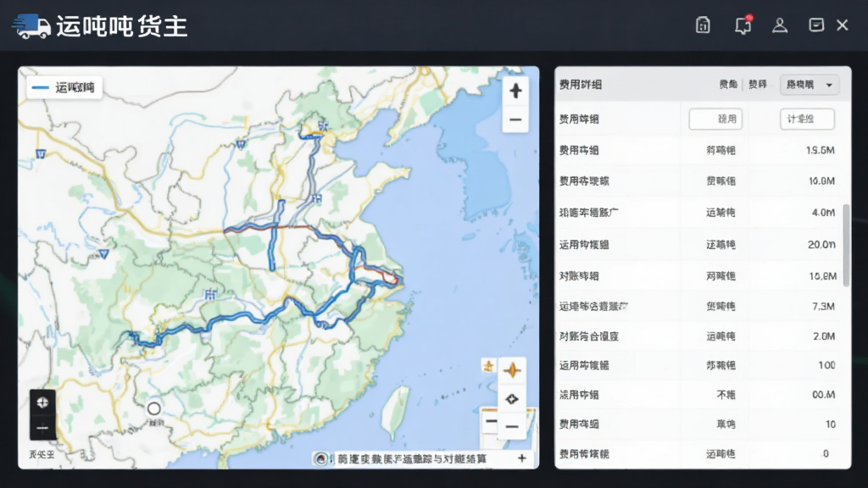Select the fee row with value 4.0M

699,213
